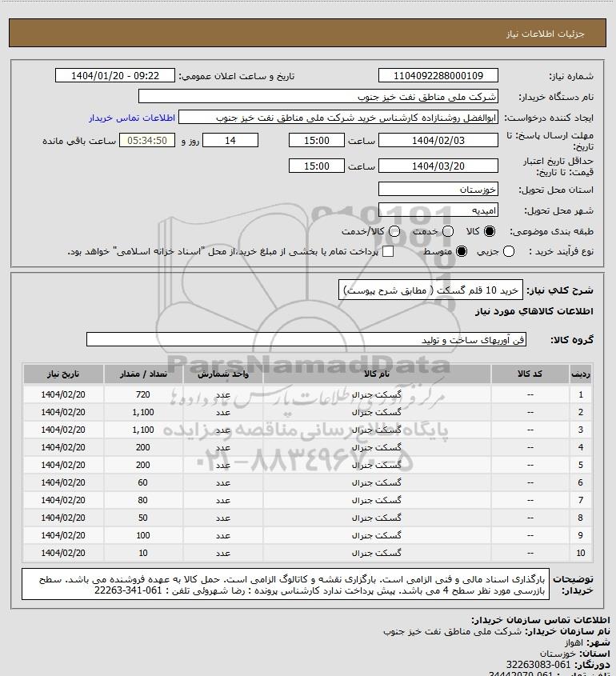616x676 pixels.
Task: Click the response deadline time 15:00
Action: [x=317, y=141]
